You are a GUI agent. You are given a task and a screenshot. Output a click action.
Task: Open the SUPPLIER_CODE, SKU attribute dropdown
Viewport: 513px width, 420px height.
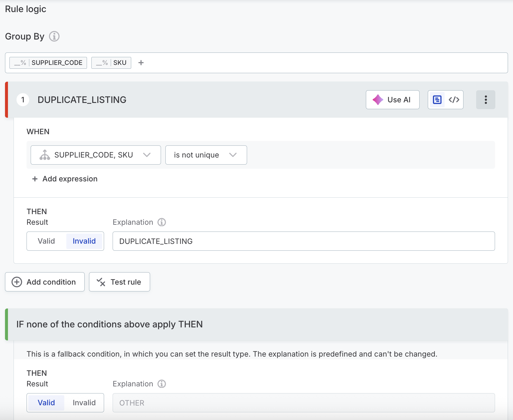[x=96, y=155]
